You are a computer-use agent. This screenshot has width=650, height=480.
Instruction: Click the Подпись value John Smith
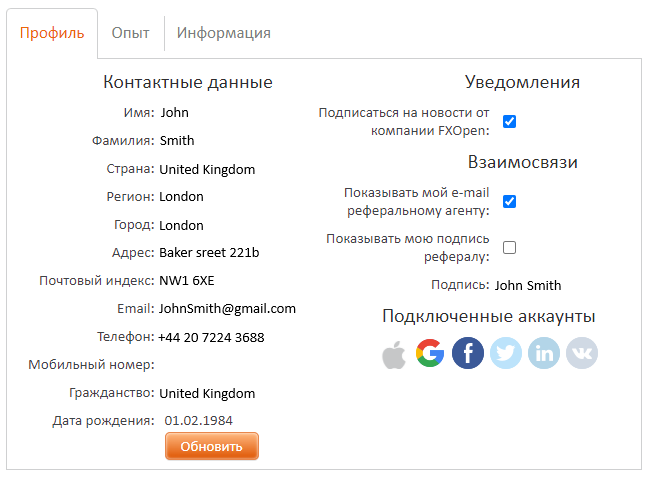(x=528, y=285)
